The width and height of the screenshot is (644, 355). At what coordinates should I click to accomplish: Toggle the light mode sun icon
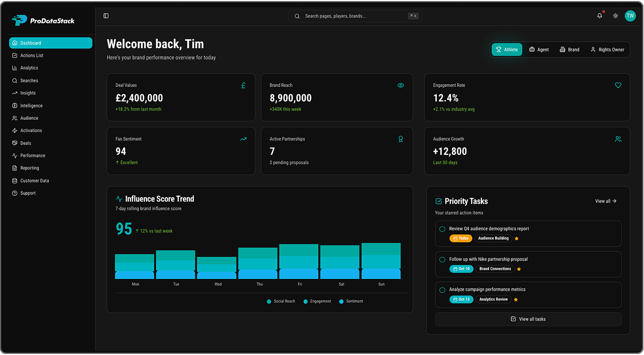tap(615, 16)
